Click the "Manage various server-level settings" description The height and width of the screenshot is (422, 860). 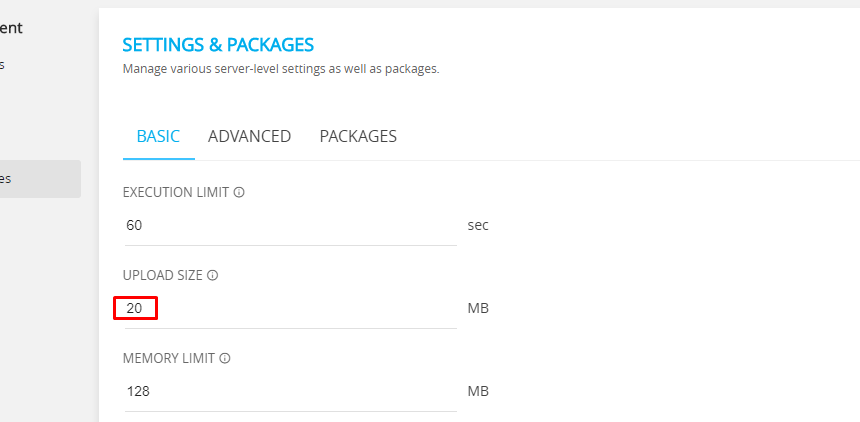coord(281,69)
